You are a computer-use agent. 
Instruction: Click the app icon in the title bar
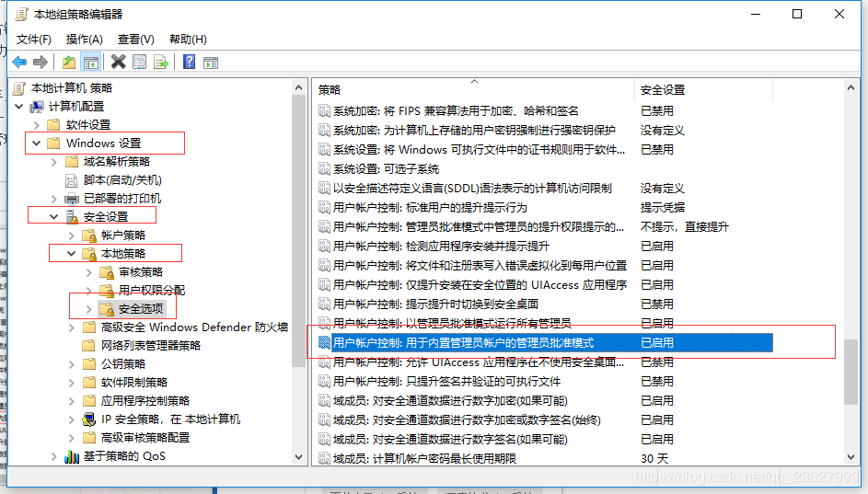tap(21, 15)
